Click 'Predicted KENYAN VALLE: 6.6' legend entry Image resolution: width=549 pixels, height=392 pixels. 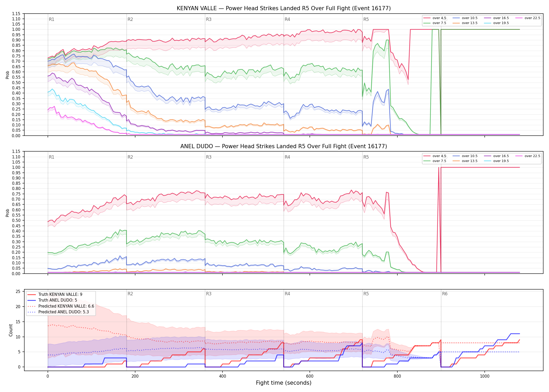[x=61, y=306]
